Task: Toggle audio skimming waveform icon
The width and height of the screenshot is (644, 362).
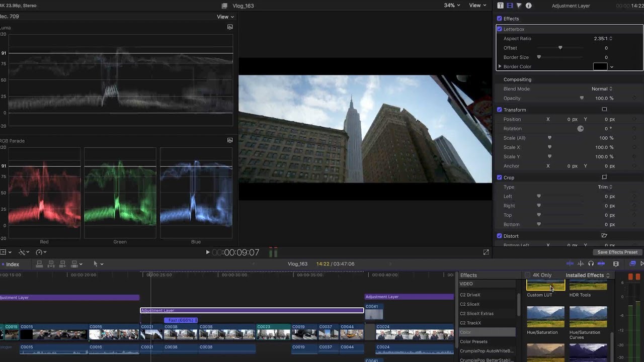Action: point(581,263)
